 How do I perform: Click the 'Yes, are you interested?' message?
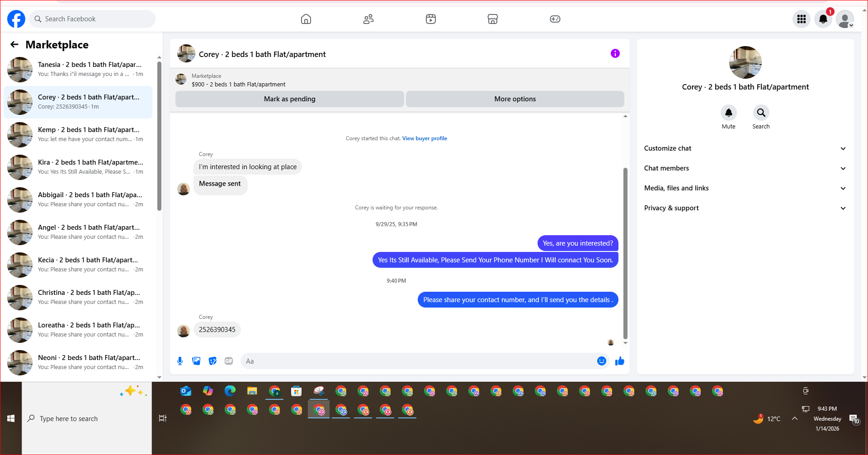(578, 243)
